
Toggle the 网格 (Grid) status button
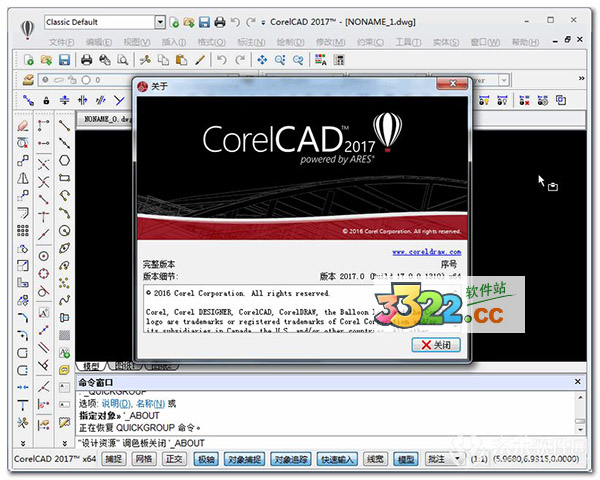click(143, 459)
